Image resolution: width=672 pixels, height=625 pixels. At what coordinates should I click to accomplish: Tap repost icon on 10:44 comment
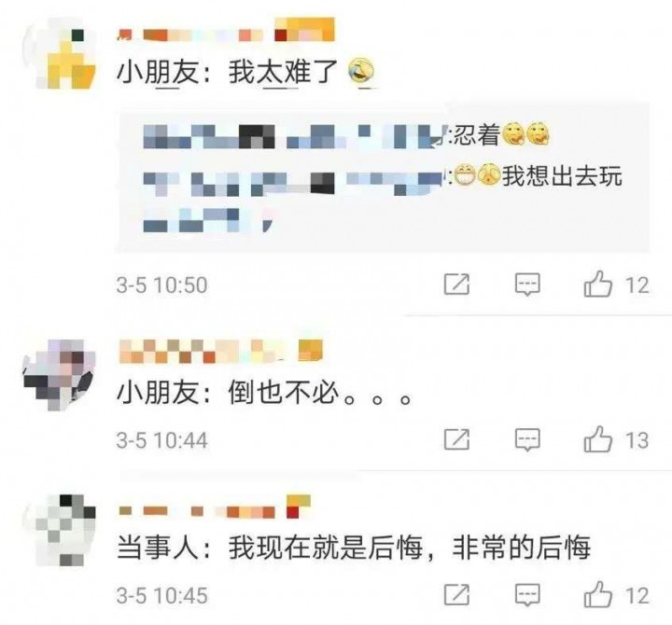click(x=456, y=439)
